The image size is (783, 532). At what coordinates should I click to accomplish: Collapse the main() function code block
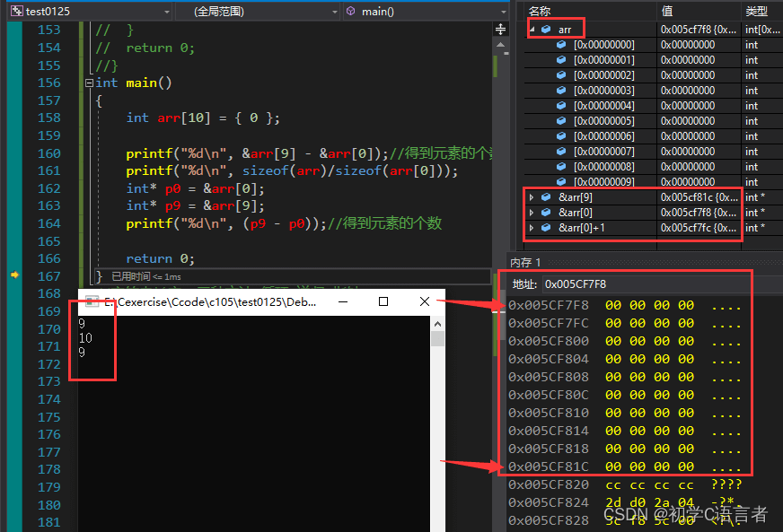[88, 83]
